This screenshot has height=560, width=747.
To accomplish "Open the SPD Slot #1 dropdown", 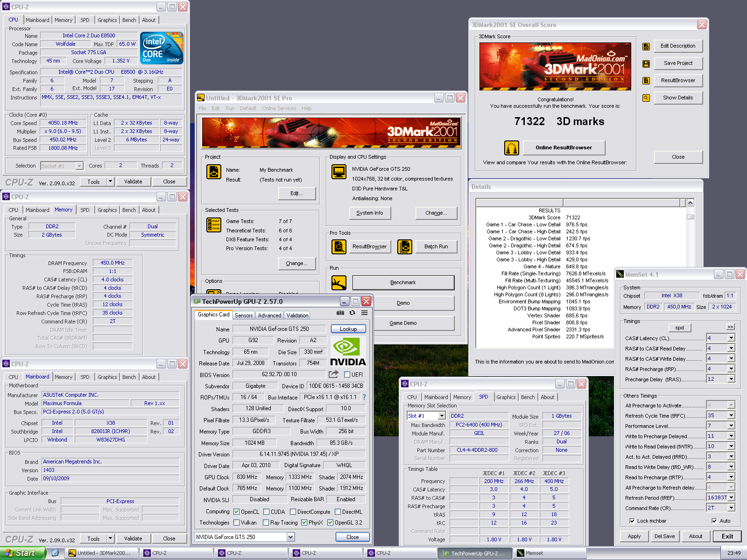I will point(441,416).
